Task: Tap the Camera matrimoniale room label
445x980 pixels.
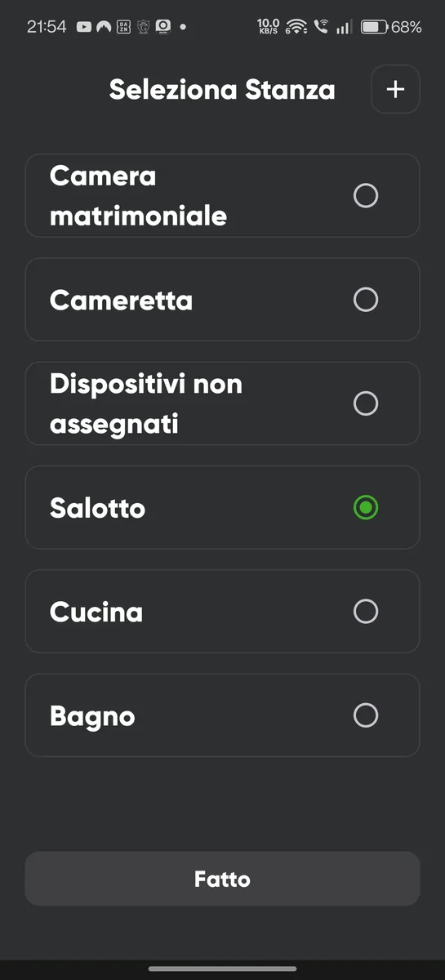Action: (x=138, y=196)
